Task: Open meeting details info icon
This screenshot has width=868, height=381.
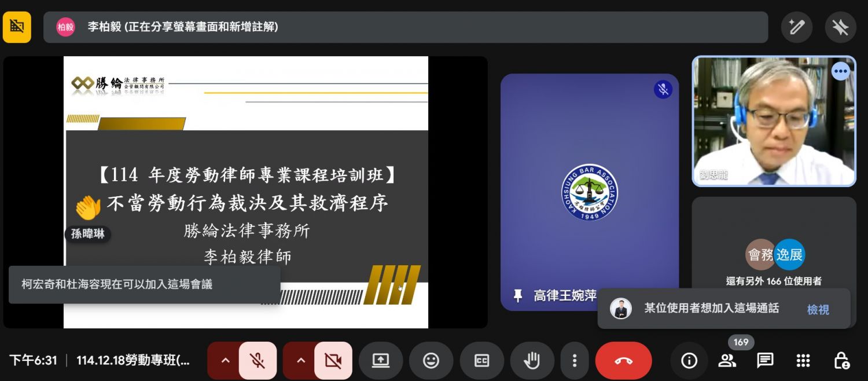Action: pos(689,361)
